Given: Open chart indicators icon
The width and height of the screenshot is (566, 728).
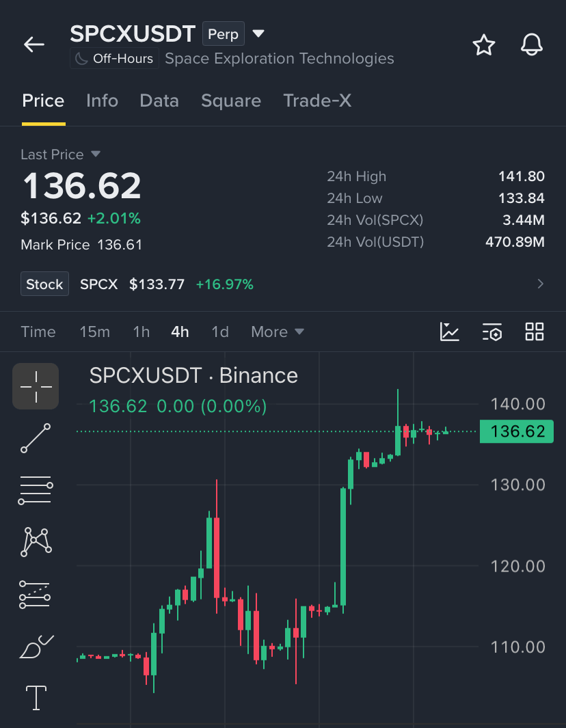Looking at the screenshot, I should tap(450, 332).
